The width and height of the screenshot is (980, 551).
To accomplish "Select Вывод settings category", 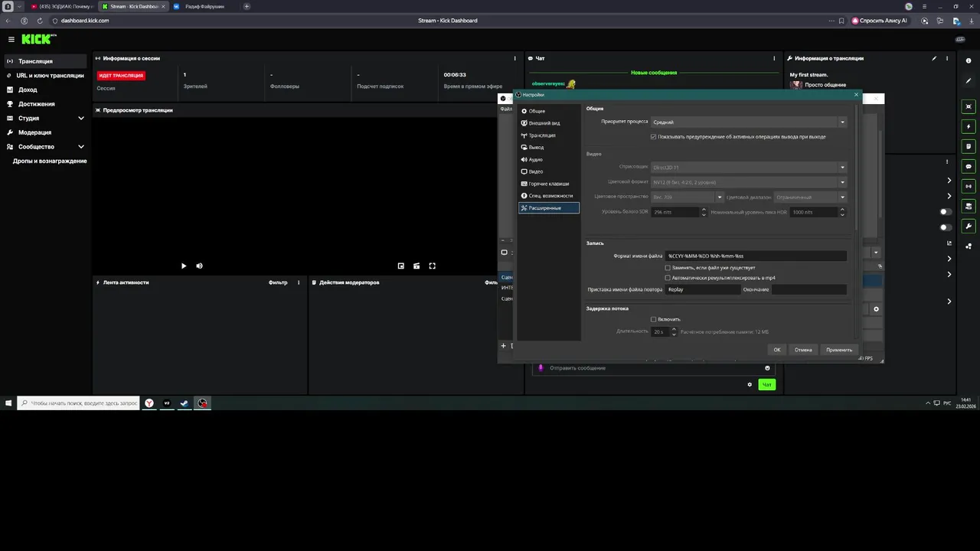I will [x=549, y=147].
